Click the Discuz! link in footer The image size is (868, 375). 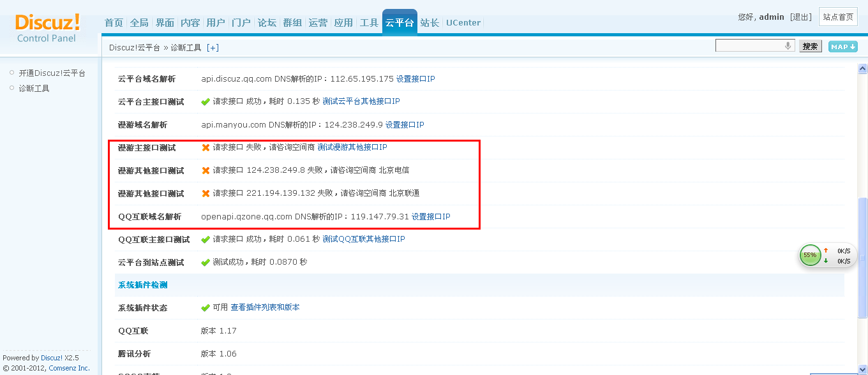click(51, 358)
